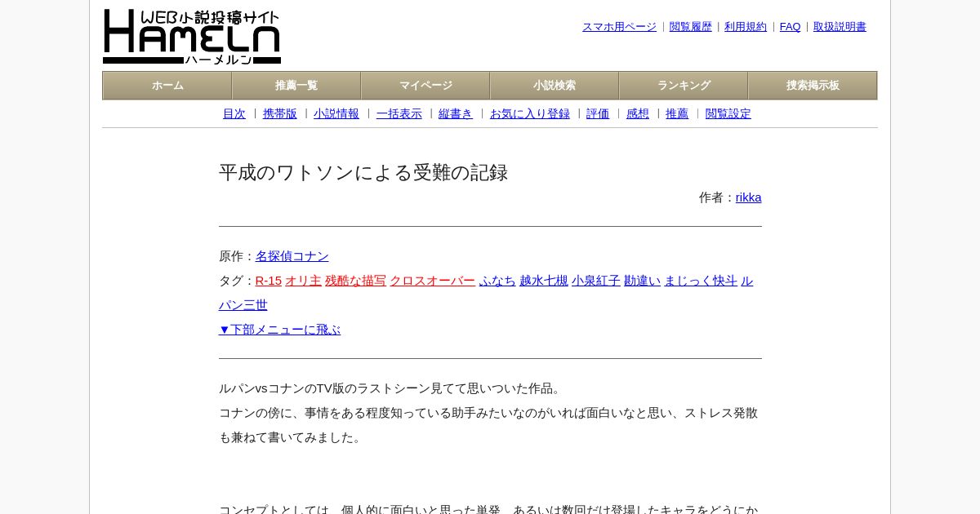Switch to the ランキング tab
980x514 pixels.
[x=684, y=86]
